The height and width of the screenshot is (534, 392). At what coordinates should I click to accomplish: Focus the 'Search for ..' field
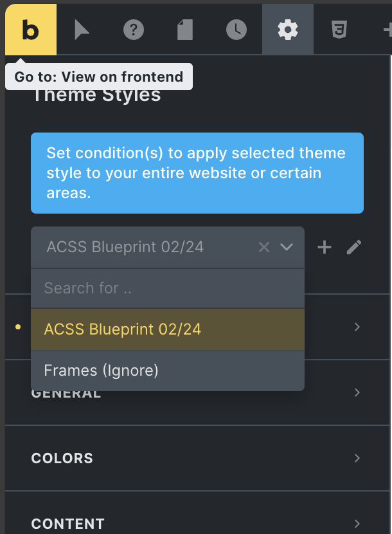[168, 288]
